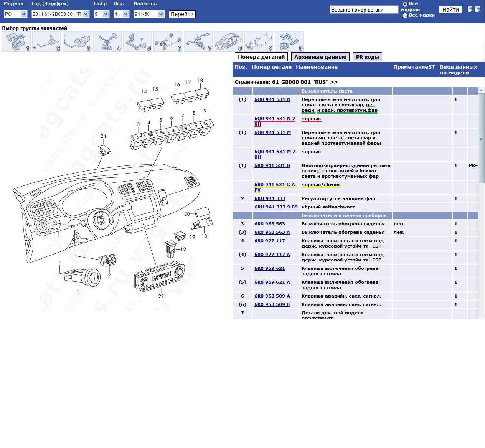Open the Иллюстр. dropdown showing 941-50
This screenshot has width=485, height=448.
pos(149,14)
